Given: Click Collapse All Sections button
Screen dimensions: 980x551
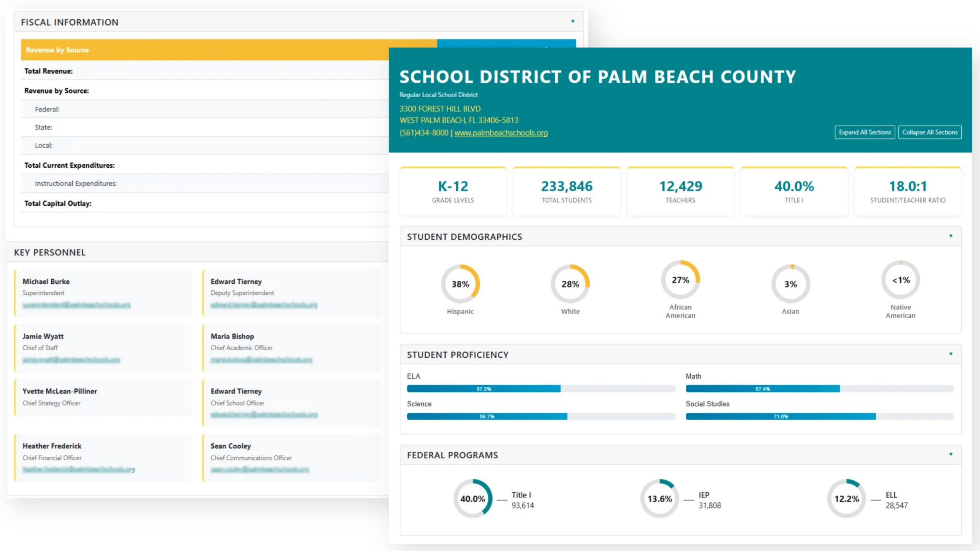Looking at the screenshot, I should pos(929,132).
